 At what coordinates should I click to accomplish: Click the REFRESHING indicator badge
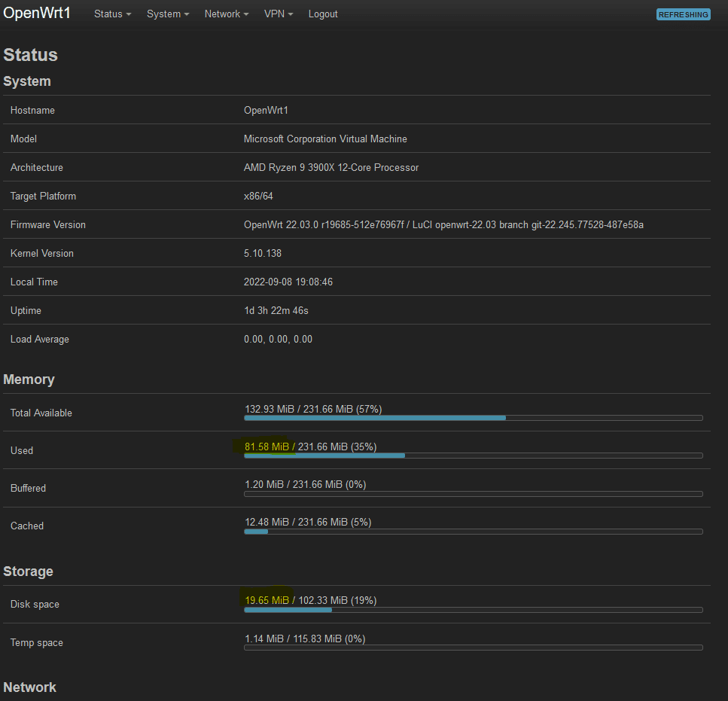[683, 14]
